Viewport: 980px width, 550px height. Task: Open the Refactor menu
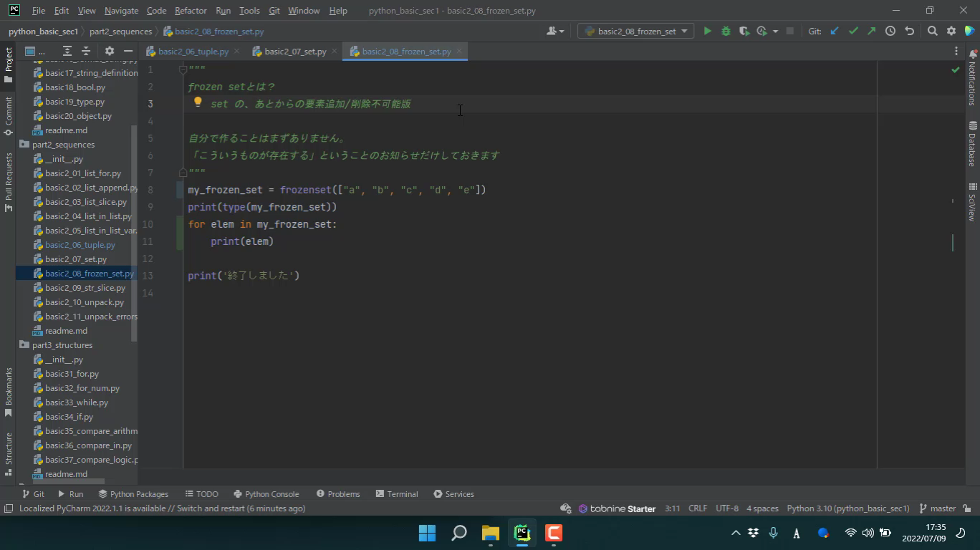(x=191, y=11)
